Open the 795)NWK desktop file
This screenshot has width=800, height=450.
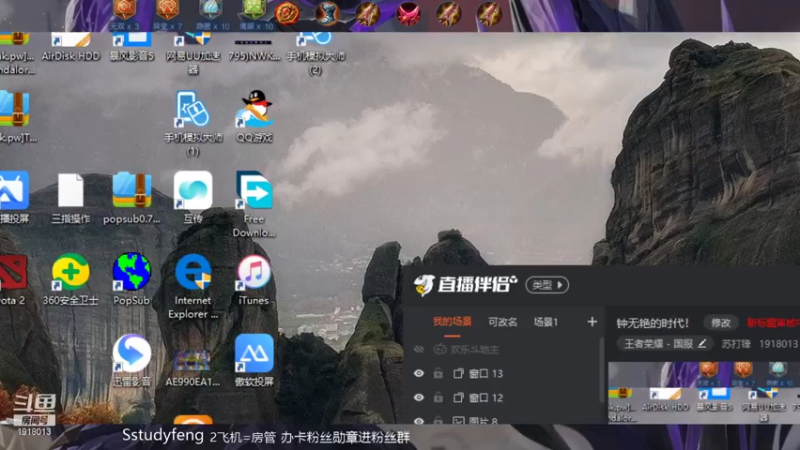point(254,49)
